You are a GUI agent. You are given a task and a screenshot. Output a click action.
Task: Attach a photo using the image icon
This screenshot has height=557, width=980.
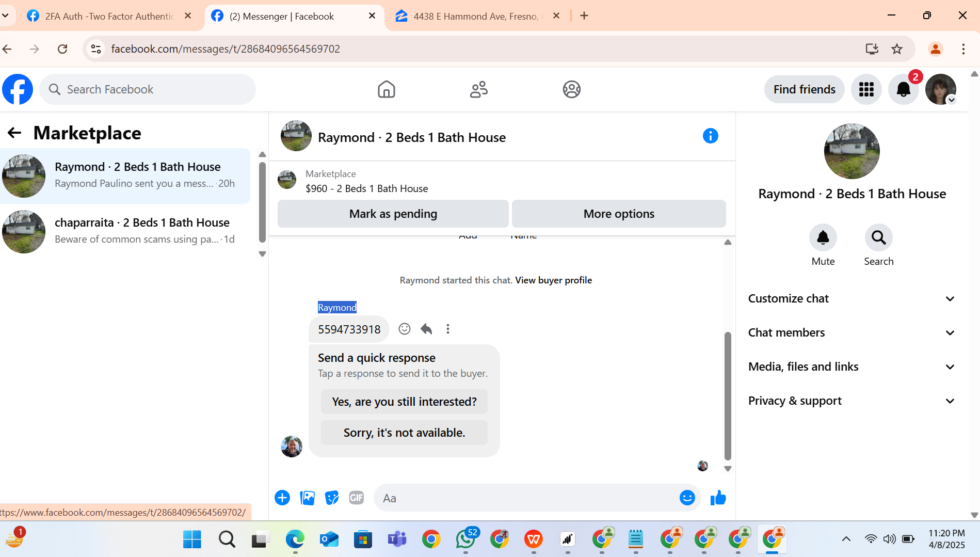pyautogui.click(x=307, y=498)
